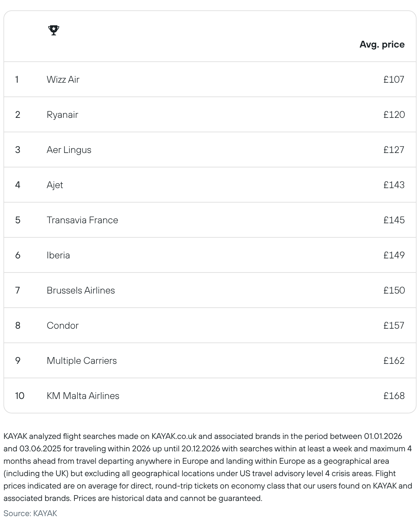Screen dimensions: 420x523
Task: Click Ryanair in the ranking list
Action: (x=62, y=115)
